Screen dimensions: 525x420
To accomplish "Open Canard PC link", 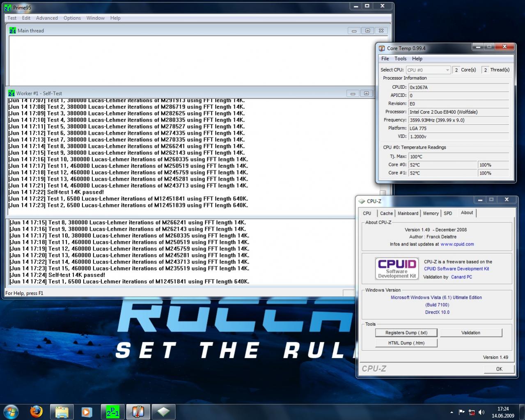I will point(461,277).
